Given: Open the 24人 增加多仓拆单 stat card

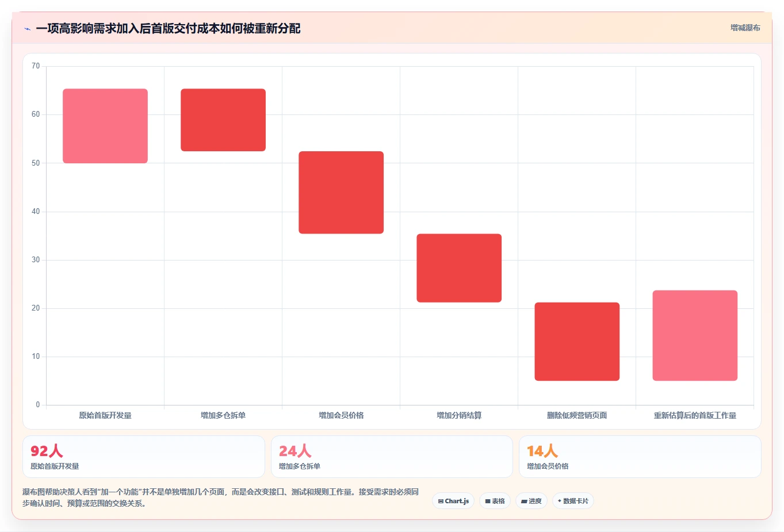Looking at the screenshot, I should coord(392,457).
